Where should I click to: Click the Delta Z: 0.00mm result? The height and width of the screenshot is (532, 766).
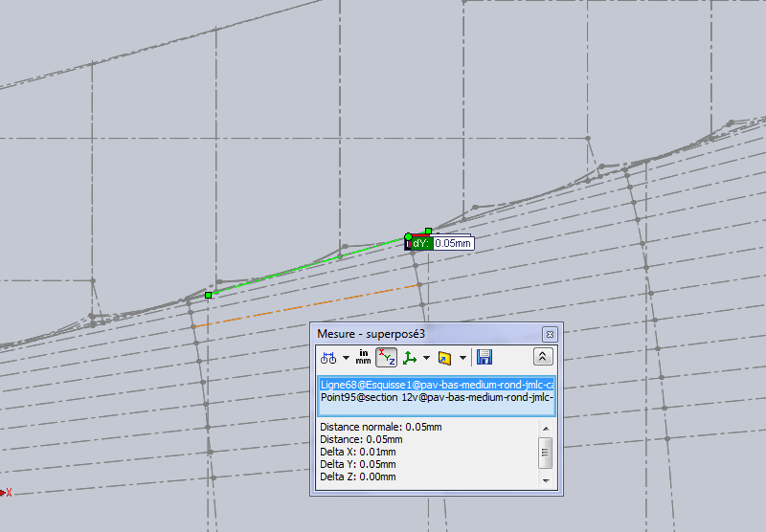pyautogui.click(x=357, y=477)
